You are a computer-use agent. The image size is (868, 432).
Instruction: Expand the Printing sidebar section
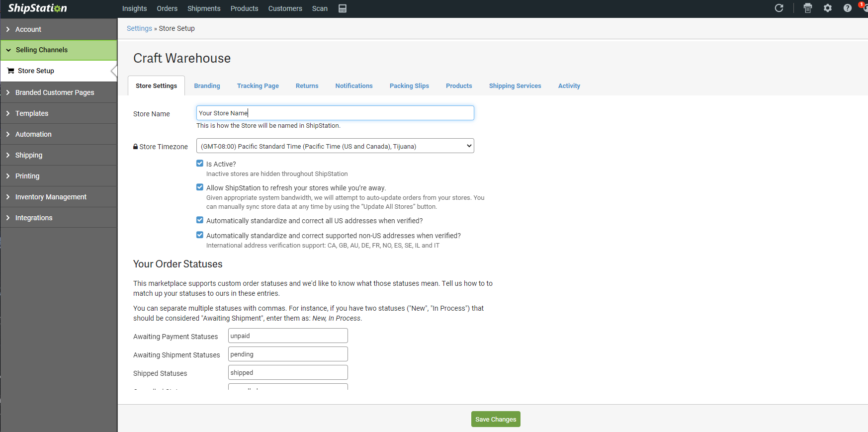point(59,176)
